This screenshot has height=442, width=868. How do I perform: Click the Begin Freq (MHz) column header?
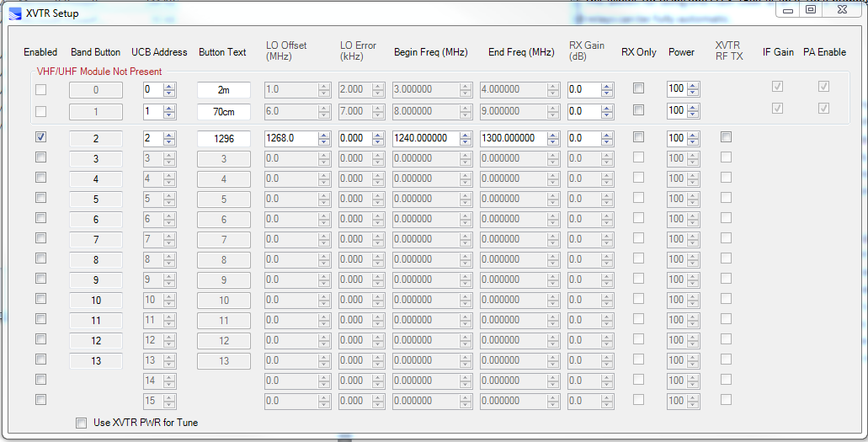[x=431, y=52]
